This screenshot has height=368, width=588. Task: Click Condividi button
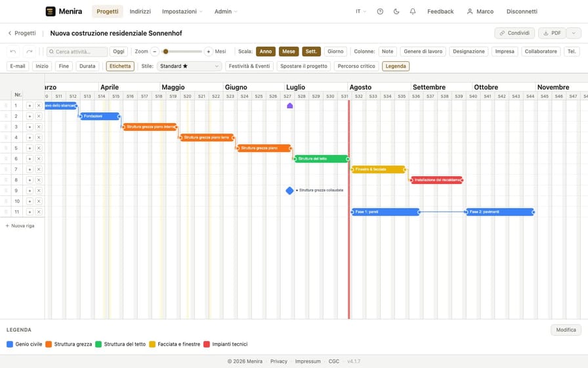click(514, 33)
